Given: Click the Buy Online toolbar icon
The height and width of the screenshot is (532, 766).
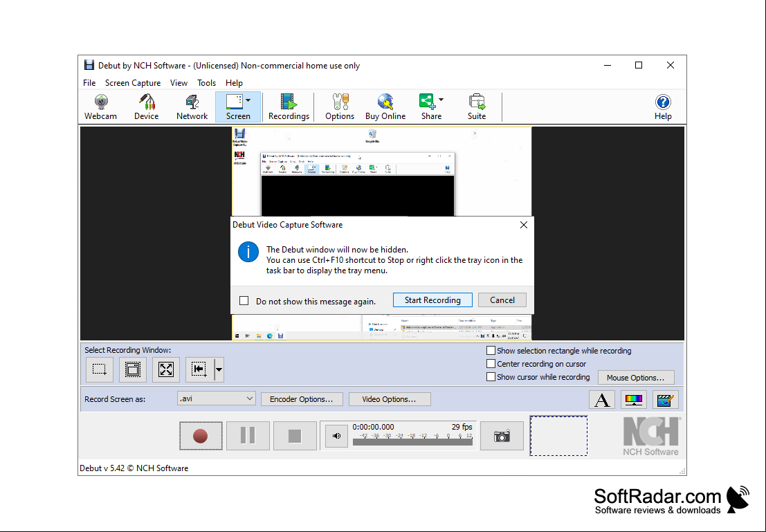Looking at the screenshot, I should tap(385, 107).
